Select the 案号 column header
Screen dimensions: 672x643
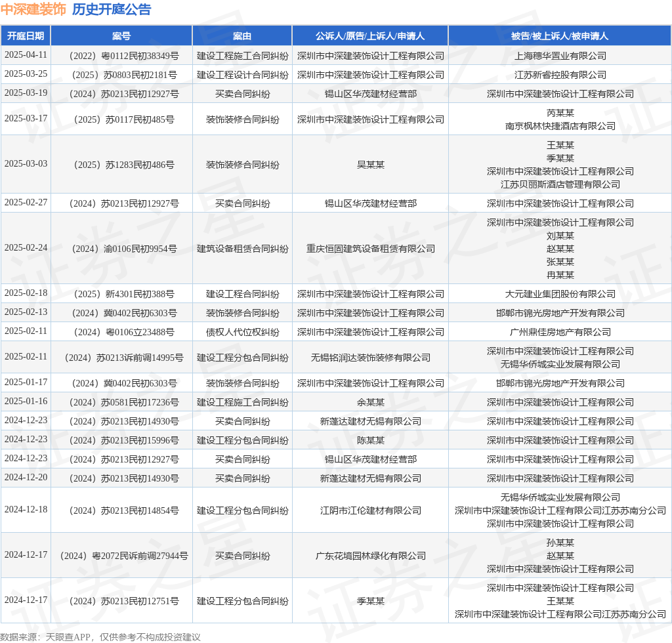point(121,36)
